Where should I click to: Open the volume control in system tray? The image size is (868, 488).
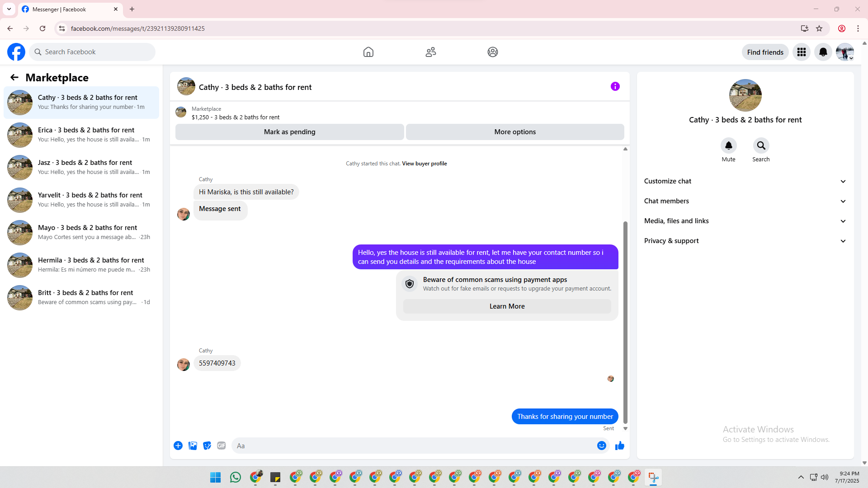coord(825,477)
